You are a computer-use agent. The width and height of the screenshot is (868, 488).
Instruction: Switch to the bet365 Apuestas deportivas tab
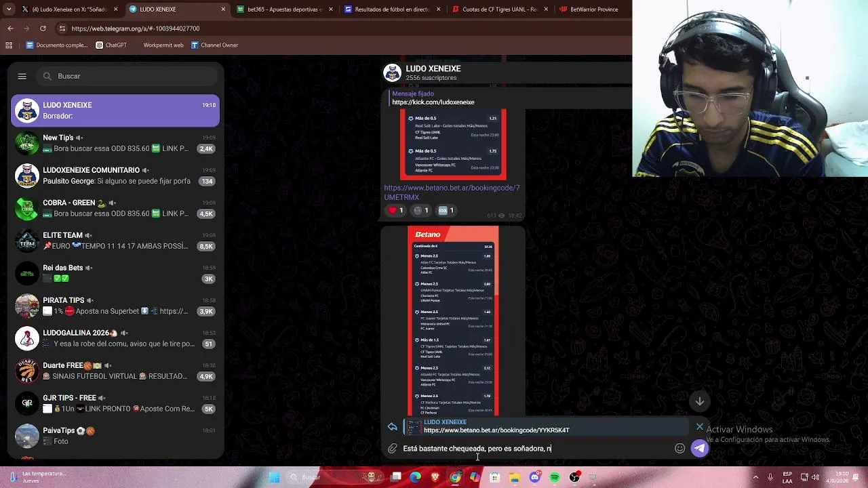tap(283, 9)
